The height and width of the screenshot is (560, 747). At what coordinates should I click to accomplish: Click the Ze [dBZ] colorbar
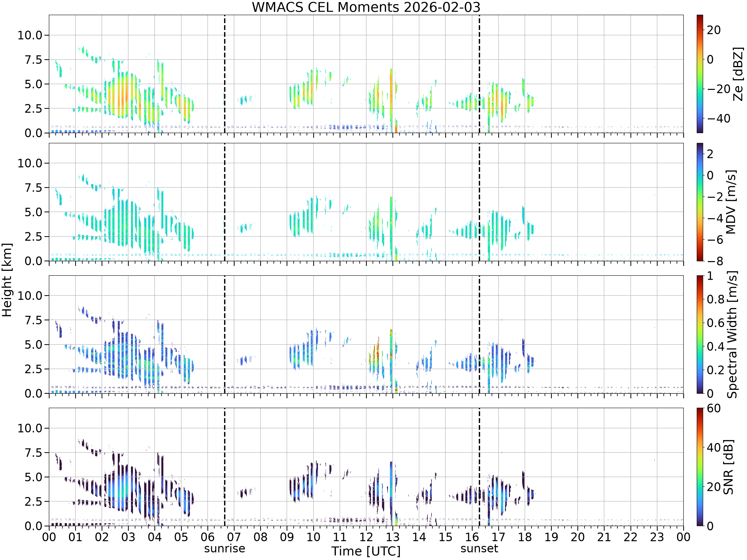(x=700, y=74)
